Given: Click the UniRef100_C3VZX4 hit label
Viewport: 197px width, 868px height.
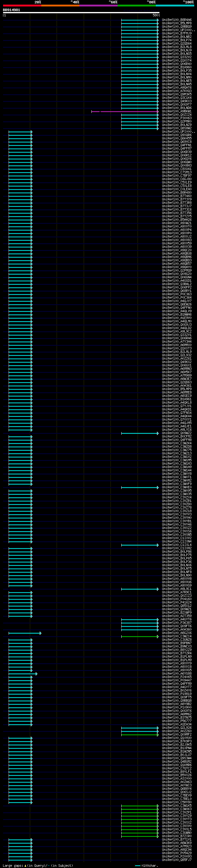Looking at the screenshot, I should pyautogui.click(x=177, y=498).
